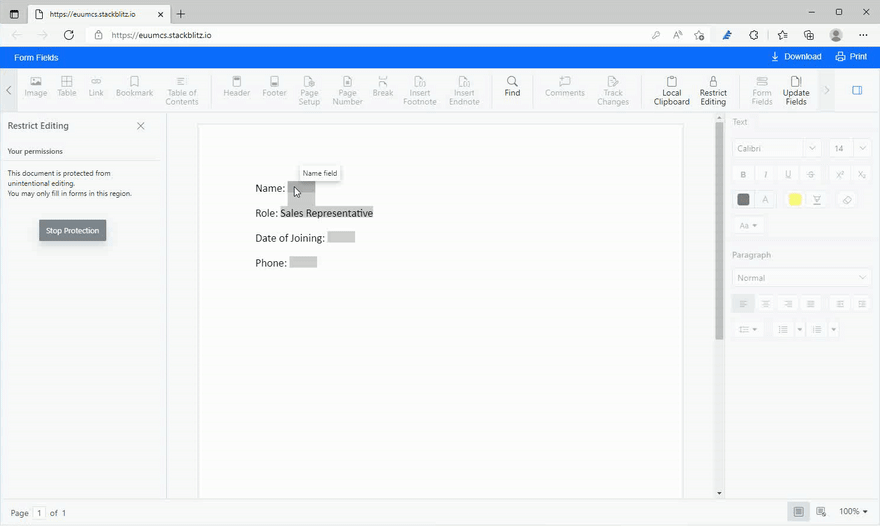
Task: Open the Find tool
Action: (x=512, y=87)
